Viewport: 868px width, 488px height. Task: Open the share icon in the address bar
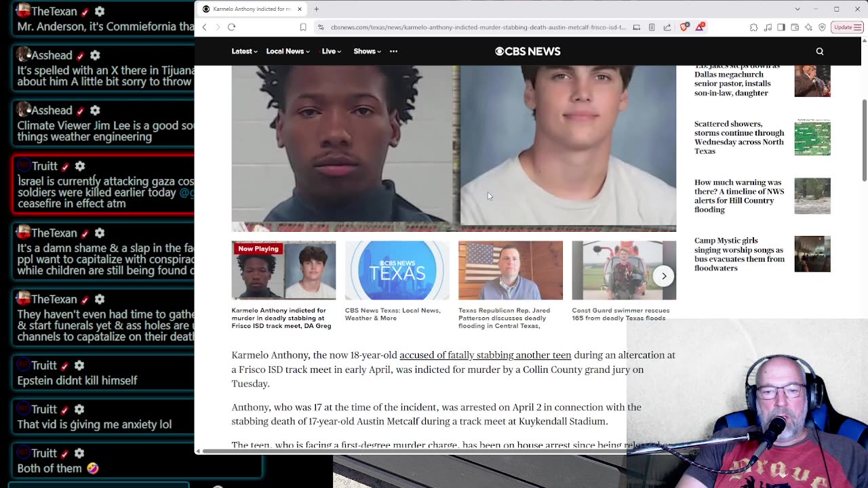coord(667,27)
